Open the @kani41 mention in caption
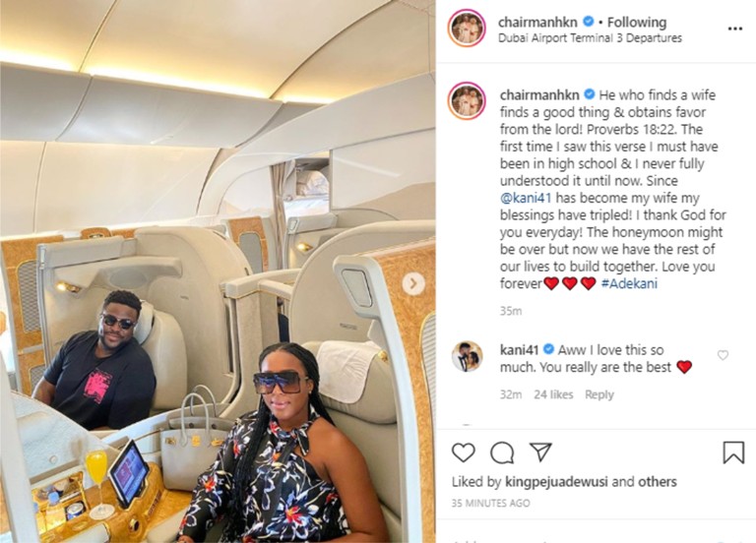 pos(526,198)
